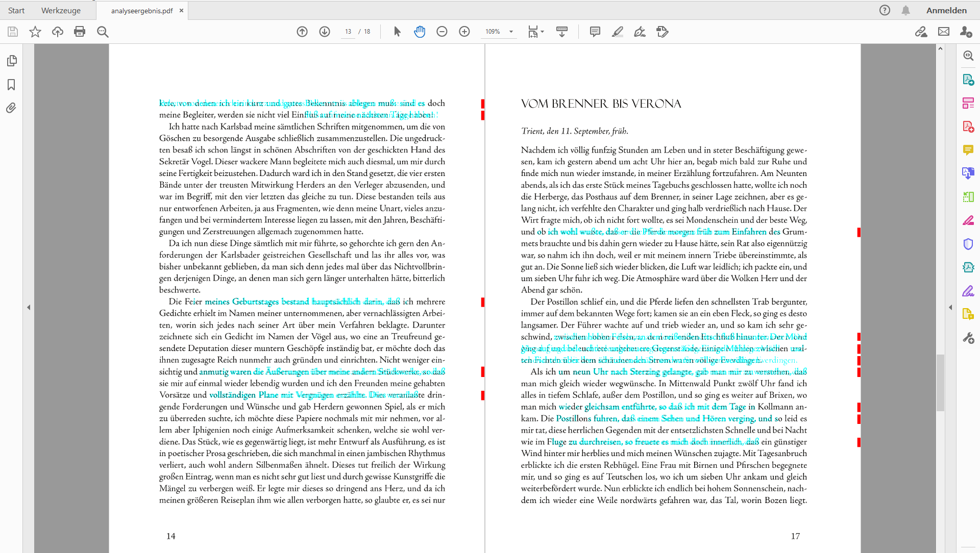Click the share link icon
This screenshot has width=980, height=553.
point(921,32)
